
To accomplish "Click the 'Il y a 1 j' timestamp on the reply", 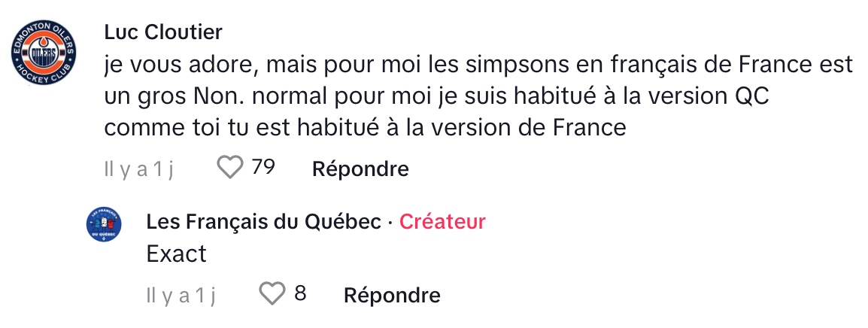I will pyautogui.click(x=181, y=296).
